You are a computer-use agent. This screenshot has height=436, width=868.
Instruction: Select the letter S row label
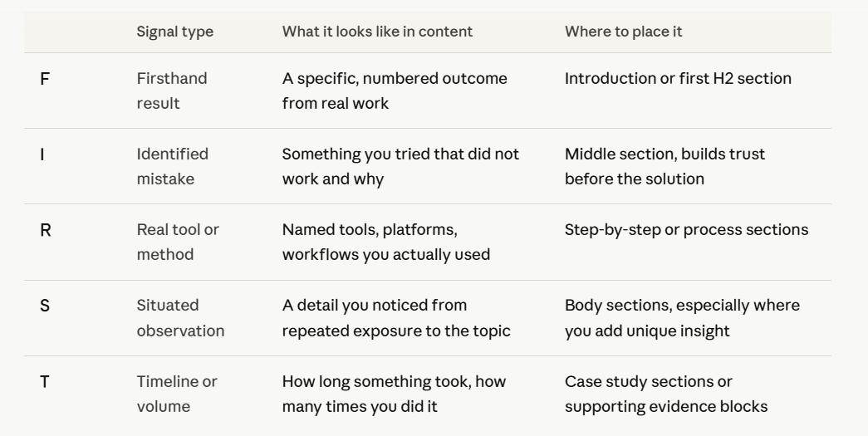coord(45,306)
